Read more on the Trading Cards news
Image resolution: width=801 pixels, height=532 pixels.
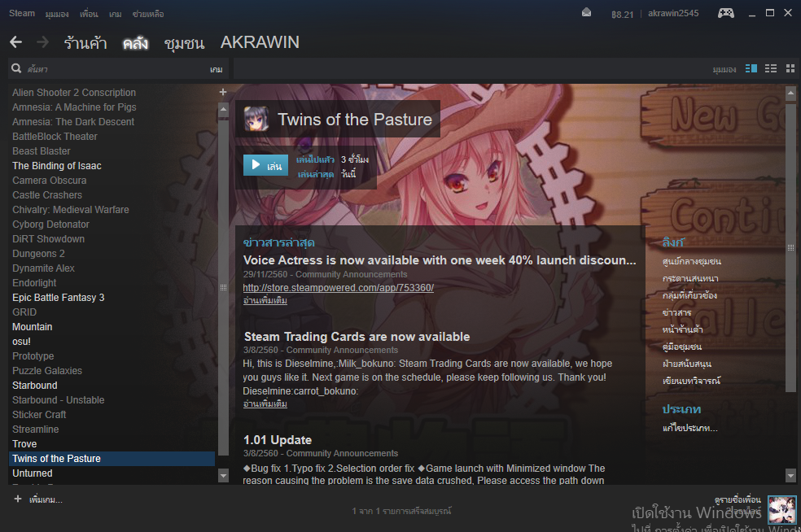click(x=265, y=403)
